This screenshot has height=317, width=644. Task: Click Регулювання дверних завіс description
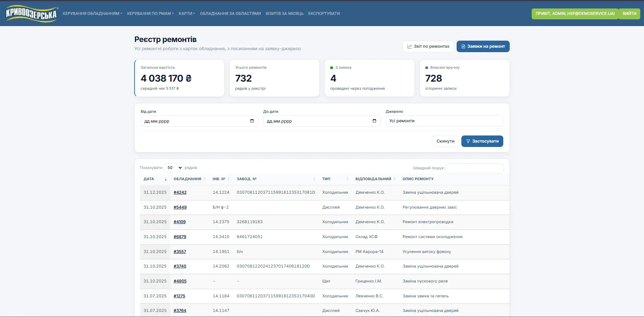tap(430, 207)
